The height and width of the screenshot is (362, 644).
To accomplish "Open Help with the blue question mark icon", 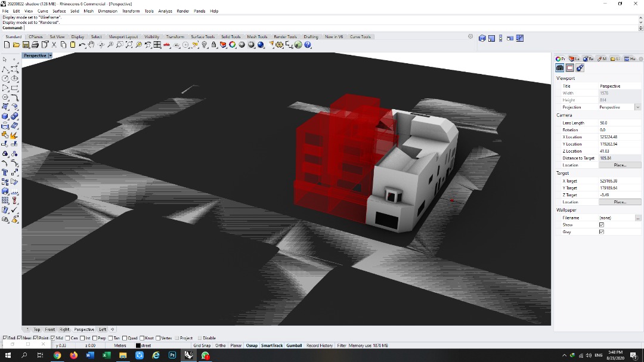I will coord(308,45).
